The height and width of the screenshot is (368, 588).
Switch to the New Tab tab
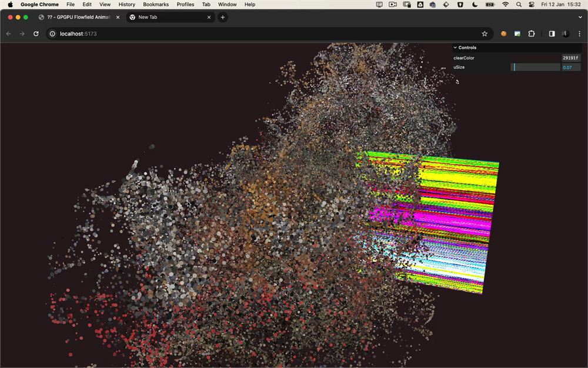[171, 17]
